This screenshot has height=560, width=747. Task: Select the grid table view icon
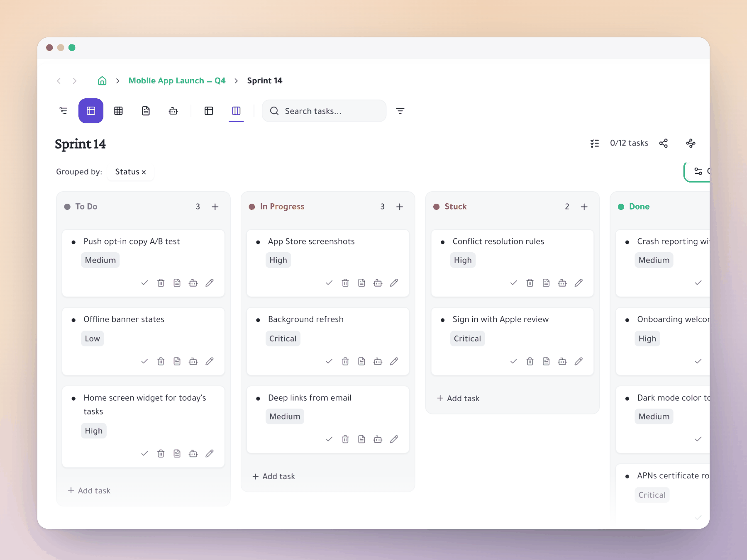(x=118, y=111)
